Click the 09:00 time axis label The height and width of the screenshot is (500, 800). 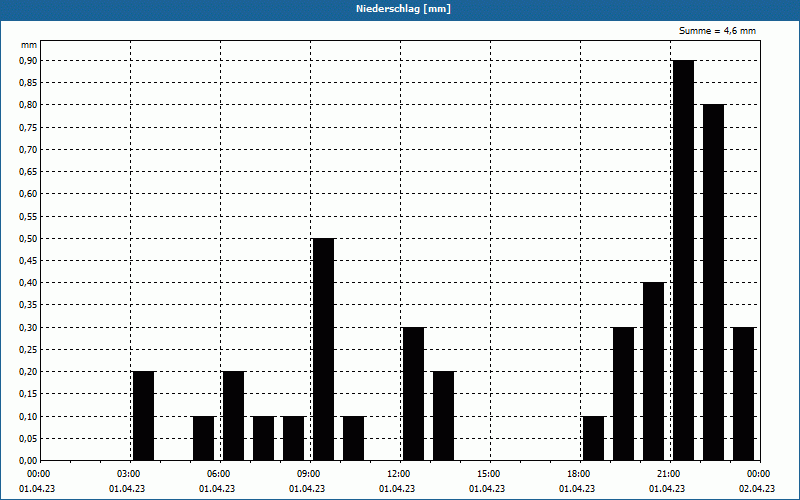310,474
